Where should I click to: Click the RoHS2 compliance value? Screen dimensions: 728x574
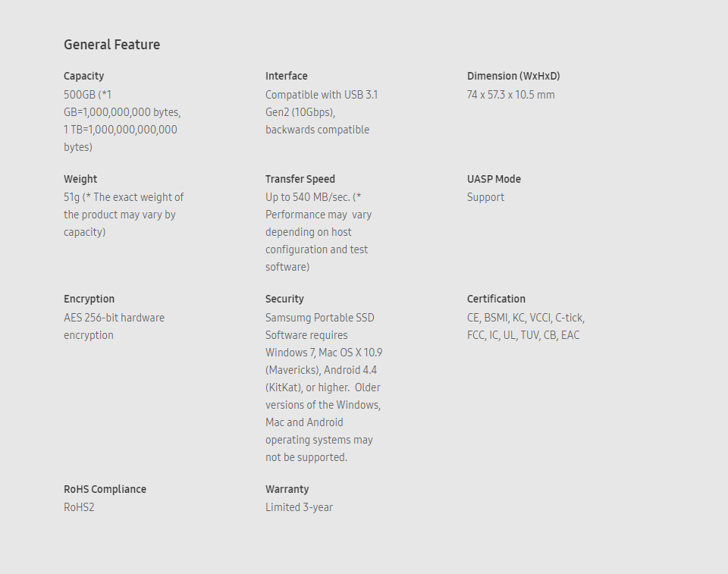pos(79,507)
